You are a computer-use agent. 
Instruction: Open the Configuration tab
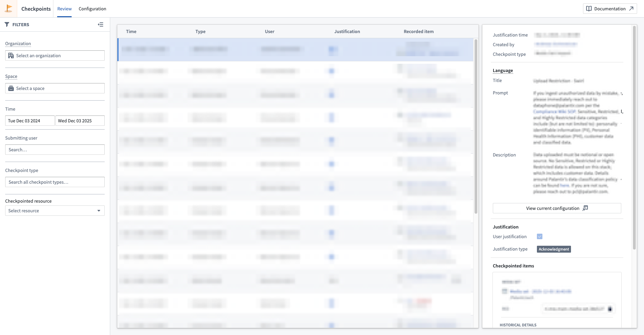(x=92, y=9)
